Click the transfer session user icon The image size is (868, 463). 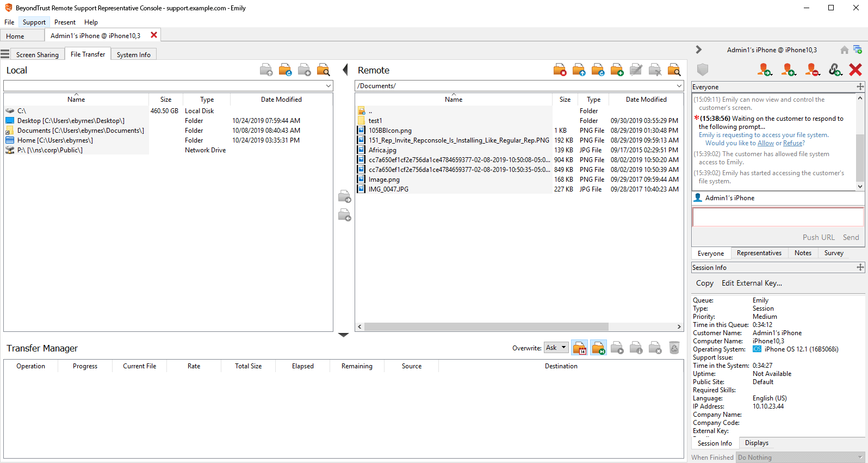pos(765,70)
